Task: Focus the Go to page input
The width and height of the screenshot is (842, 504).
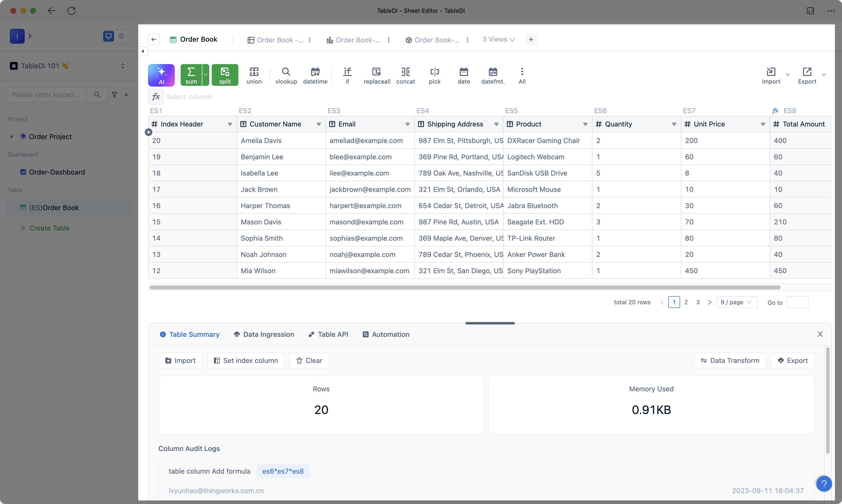Action: pos(797,302)
